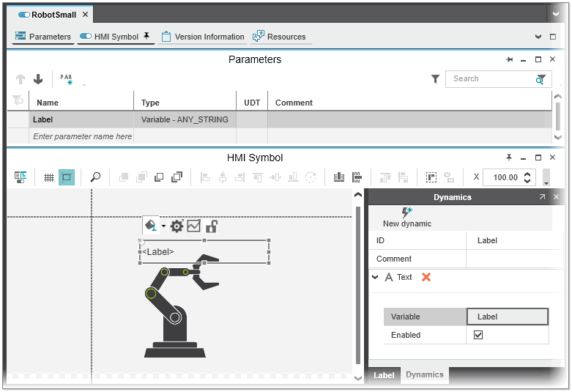Delete the Text dynamic with red X
Image resolution: width=572 pixels, height=392 pixels.
point(426,277)
